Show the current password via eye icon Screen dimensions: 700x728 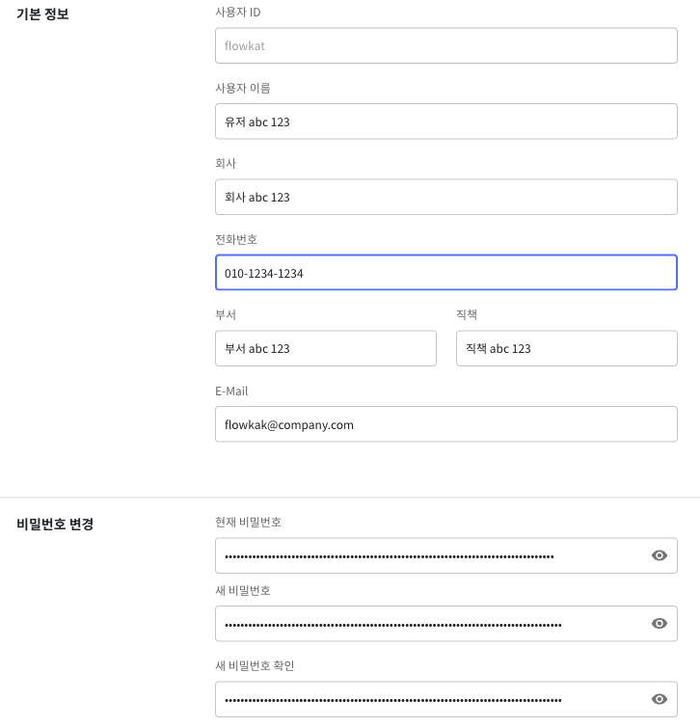660,555
